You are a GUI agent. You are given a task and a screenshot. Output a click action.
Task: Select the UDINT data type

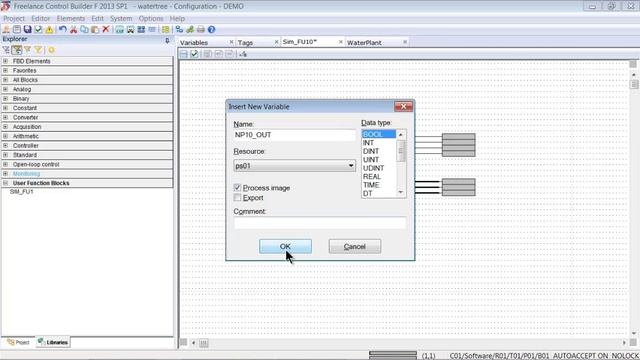coord(373,168)
